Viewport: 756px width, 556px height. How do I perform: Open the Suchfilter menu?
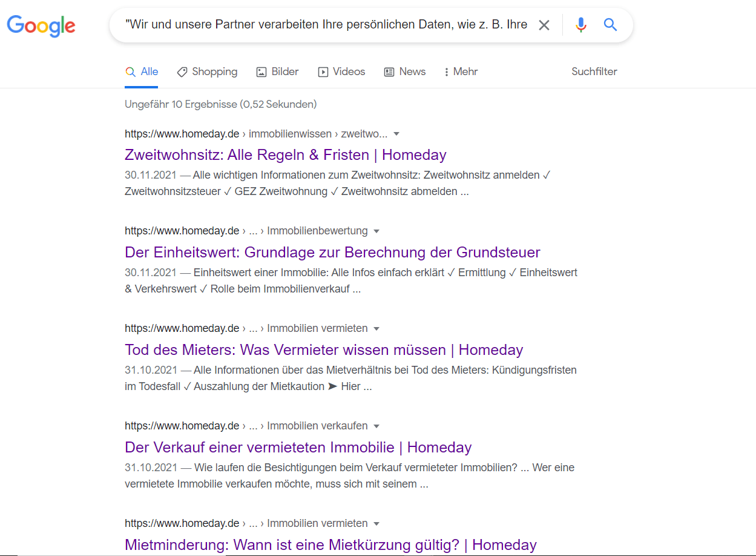(594, 71)
